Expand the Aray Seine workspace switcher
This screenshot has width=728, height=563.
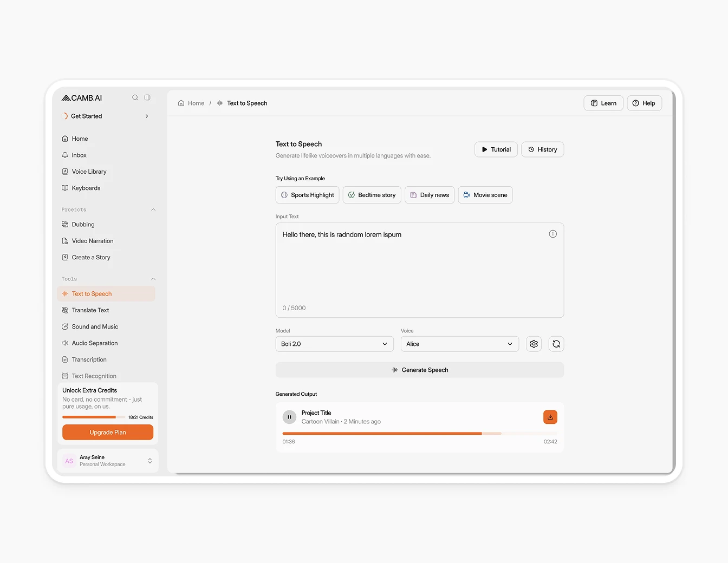149,461
